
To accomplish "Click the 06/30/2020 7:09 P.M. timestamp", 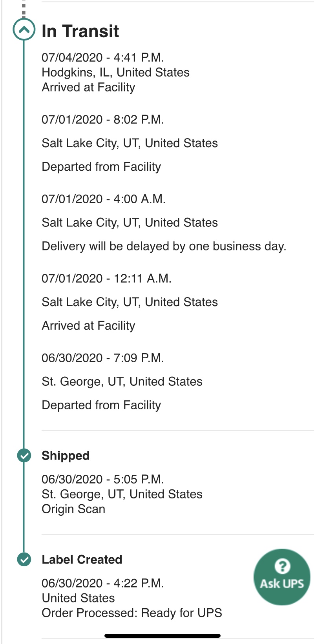I will pyautogui.click(x=103, y=358).
